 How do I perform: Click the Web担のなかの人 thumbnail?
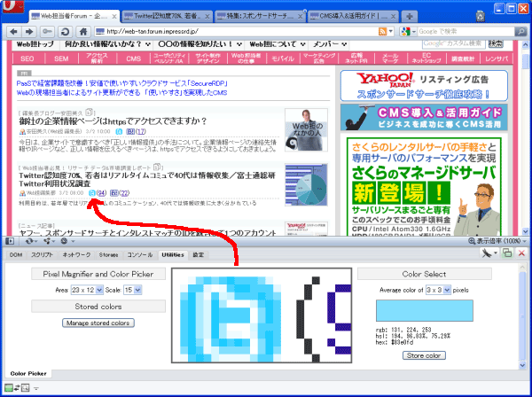[307, 130]
